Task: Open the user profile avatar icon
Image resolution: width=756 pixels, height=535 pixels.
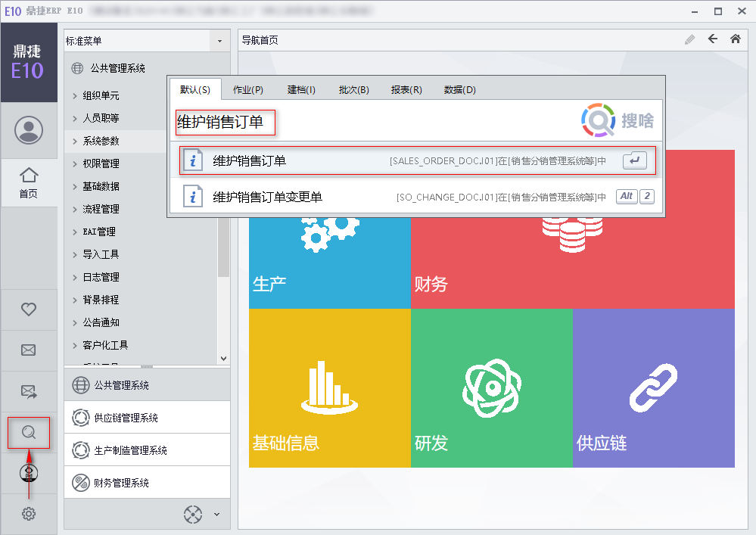Action: [29, 130]
